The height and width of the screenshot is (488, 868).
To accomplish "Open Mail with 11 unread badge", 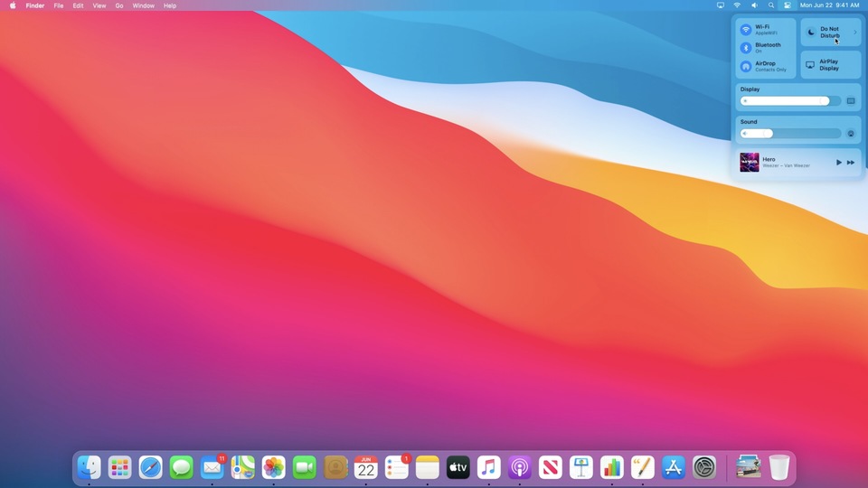I will [212, 467].
